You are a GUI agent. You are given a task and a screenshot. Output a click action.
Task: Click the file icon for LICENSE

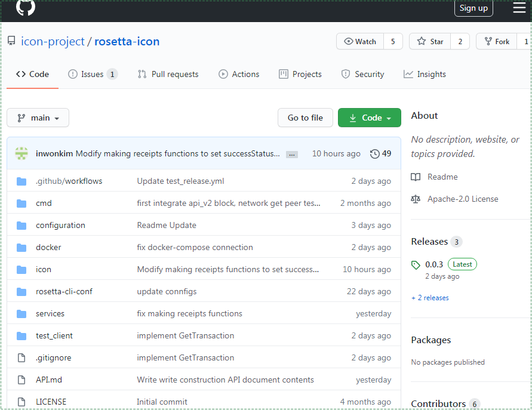pos(21,402)
